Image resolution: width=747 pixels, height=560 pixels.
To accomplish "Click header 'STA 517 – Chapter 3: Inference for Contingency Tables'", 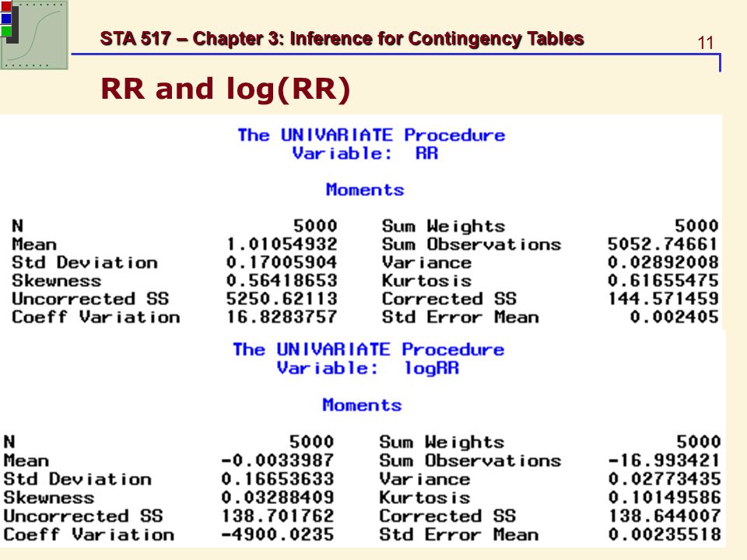I will (x=342, y=39).
